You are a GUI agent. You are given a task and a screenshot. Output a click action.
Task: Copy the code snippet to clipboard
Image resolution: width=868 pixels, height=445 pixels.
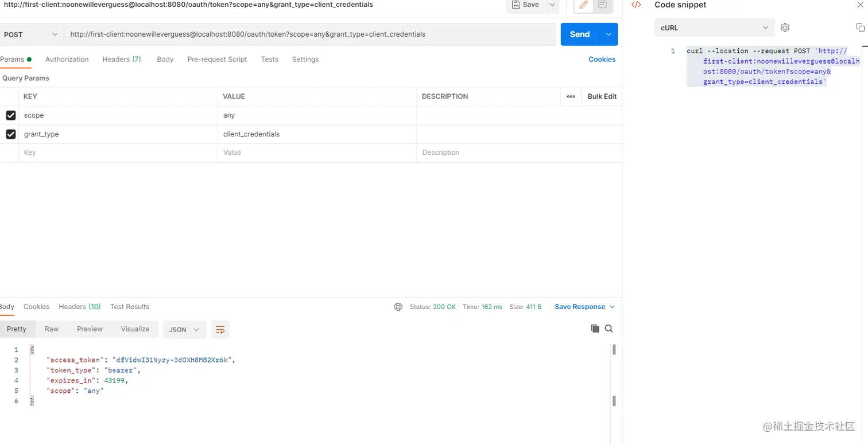[860, 28]
